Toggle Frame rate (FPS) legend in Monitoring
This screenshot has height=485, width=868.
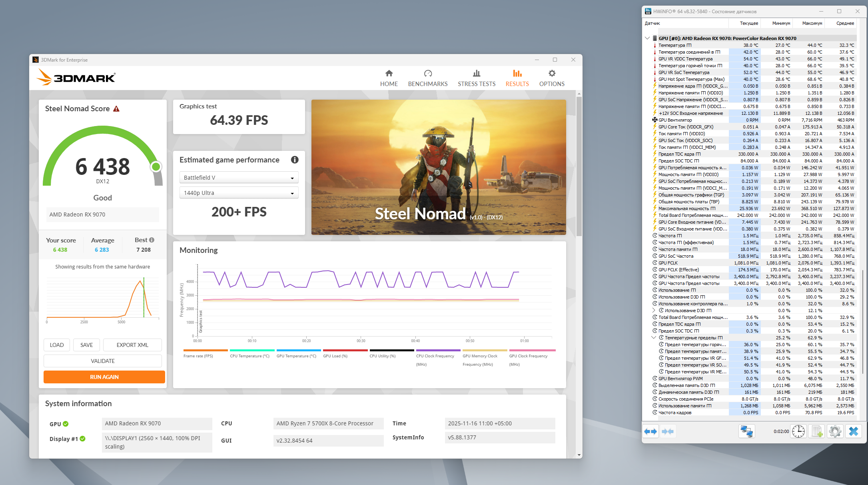198,356
